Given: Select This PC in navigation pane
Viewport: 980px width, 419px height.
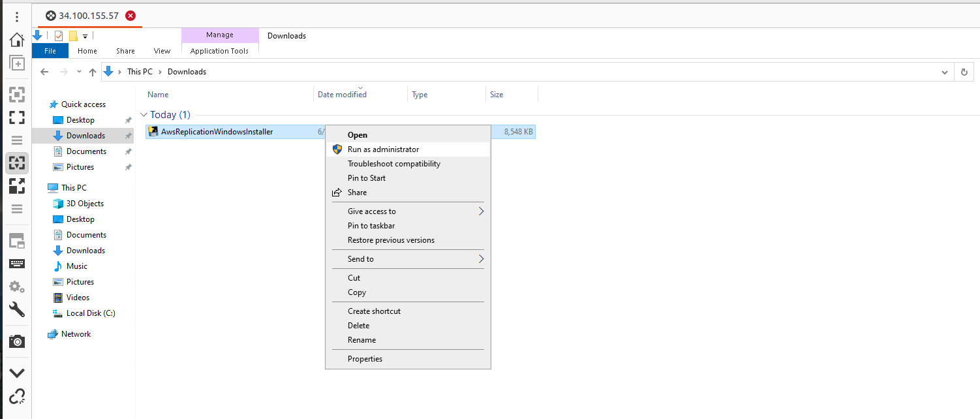Looking at the screenshot, I should 73,188.
